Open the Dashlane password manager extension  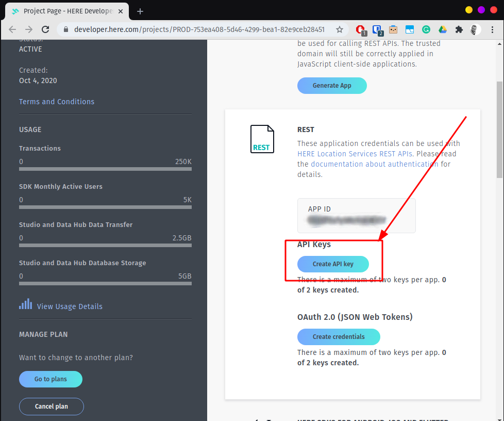[x=377, y=29]
